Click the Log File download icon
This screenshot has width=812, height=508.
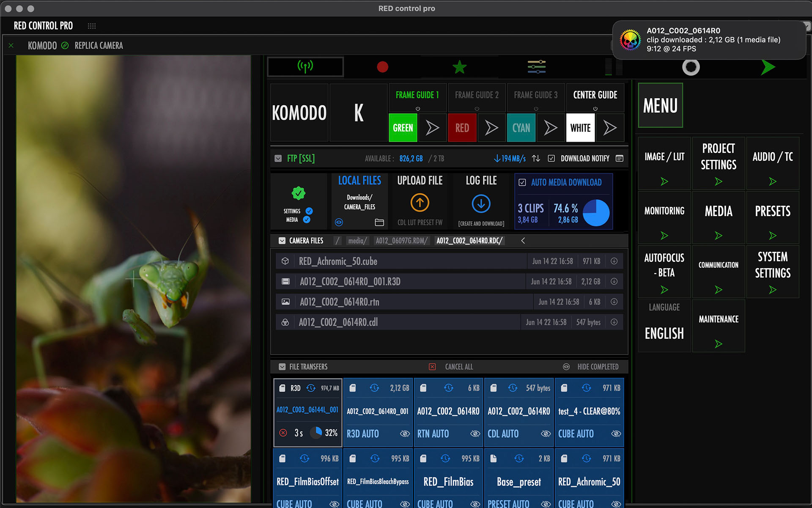pos(481,204)
